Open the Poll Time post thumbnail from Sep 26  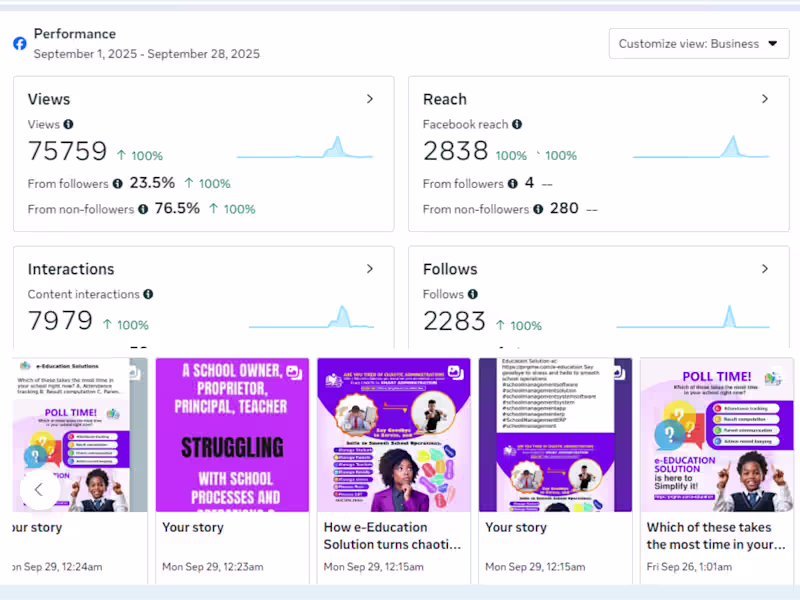(717, 435)
